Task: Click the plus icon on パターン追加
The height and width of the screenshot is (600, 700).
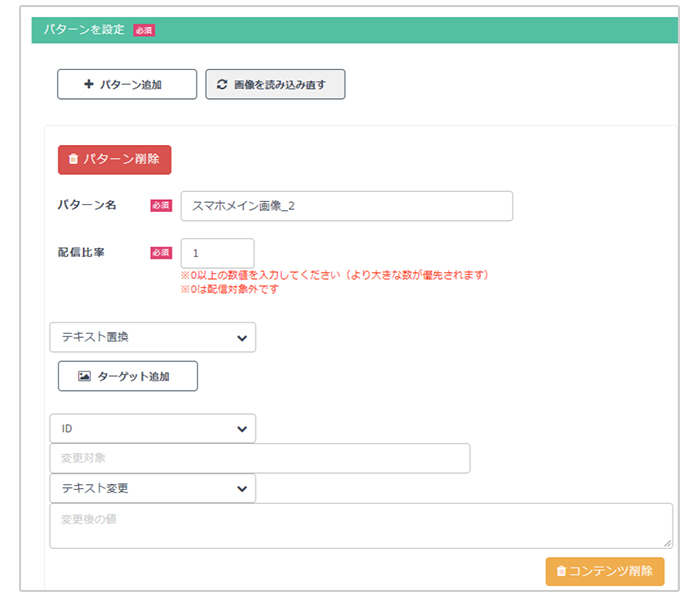Action: click(89, 84)
